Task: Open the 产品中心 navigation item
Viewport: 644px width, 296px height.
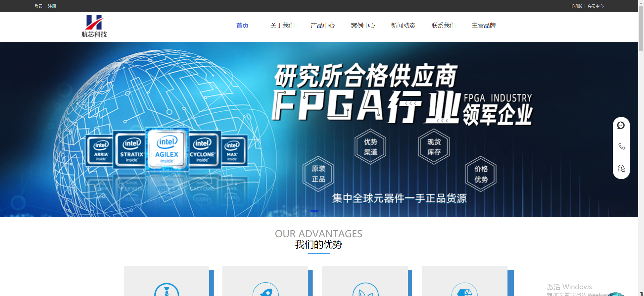Action: click(x=323, y=26)
